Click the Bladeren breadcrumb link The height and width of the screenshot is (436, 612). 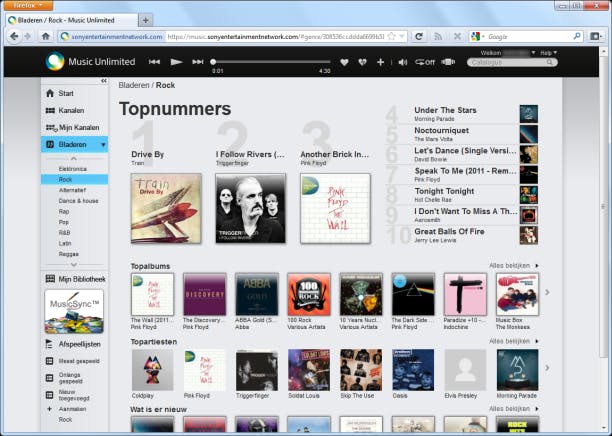point(134,85)
